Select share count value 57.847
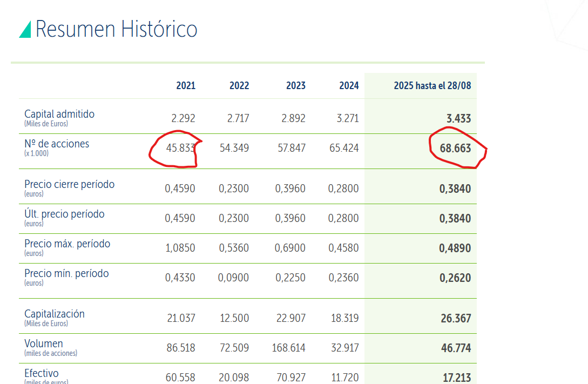Image resolution: width=588 pixels, height=384 pixels. (x=292, y=148)
